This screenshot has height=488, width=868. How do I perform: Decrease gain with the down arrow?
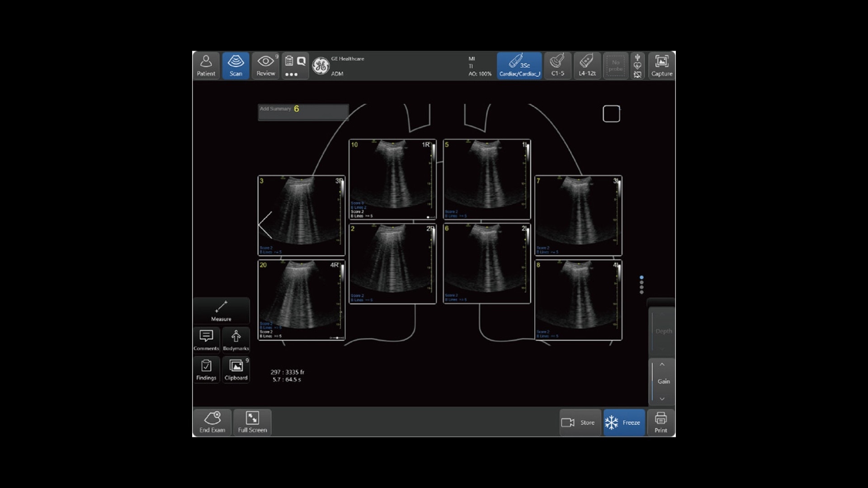(x=662, y=399)
